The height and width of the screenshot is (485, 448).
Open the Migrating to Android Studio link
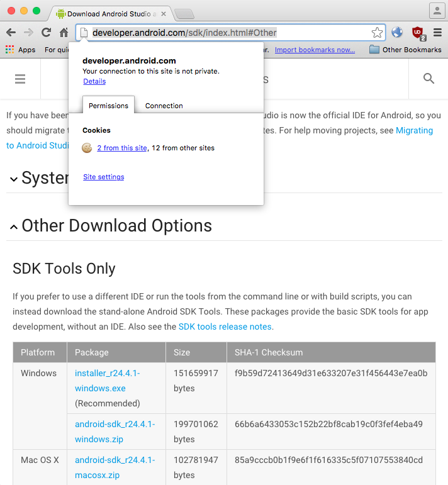[414, 131]
